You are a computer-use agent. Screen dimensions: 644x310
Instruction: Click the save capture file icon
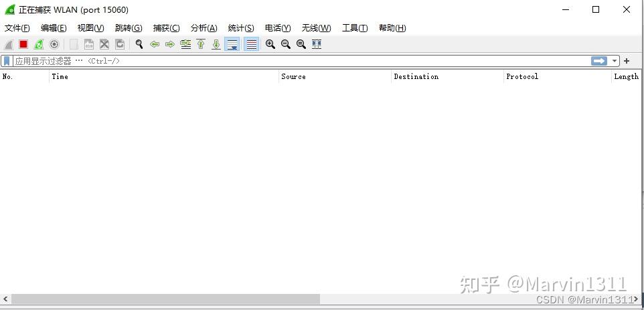[89, 44]
